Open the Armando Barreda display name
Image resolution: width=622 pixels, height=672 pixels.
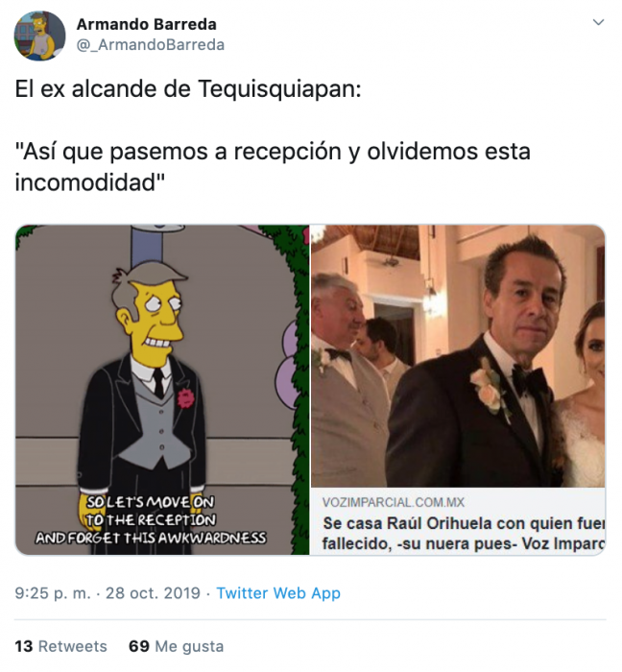click(x=147, y=24)
